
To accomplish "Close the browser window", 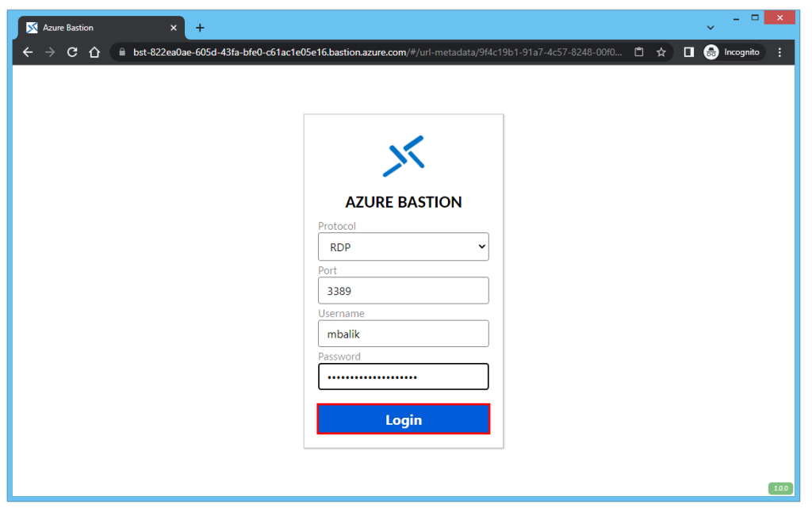I will tap(779, 17).
